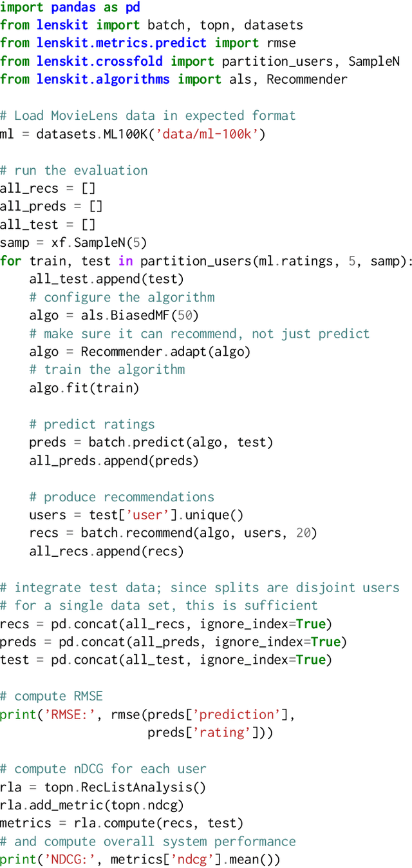Click the 'compute RMSE' comment
This screenshot has height=868, width=412.
tap(51, 696)
